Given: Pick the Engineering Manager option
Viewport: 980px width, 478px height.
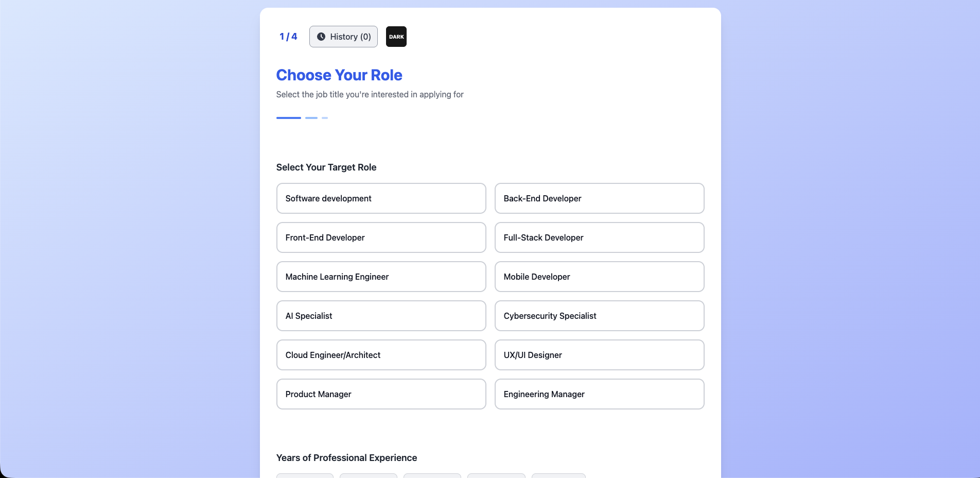Looking at the screenshot, I should coord(599,394).
